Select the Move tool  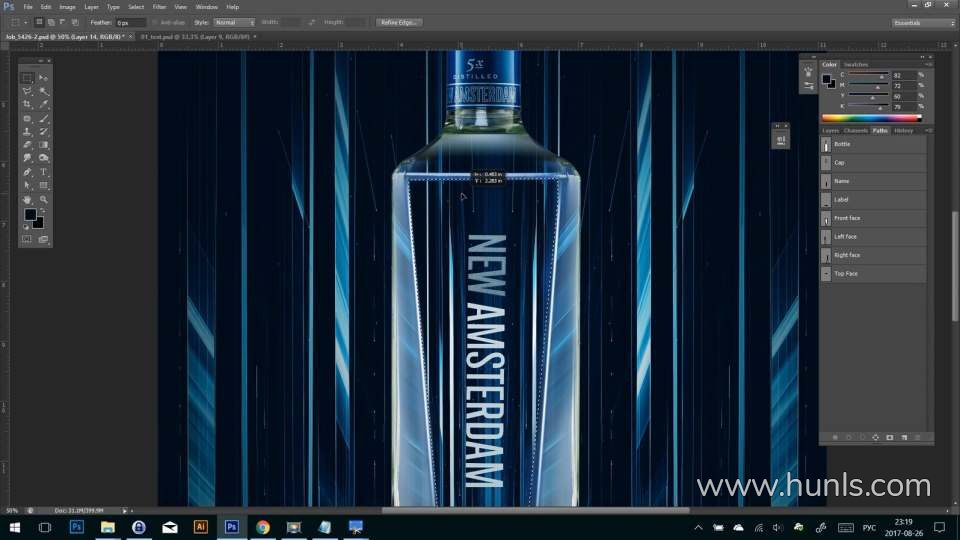tap(43, 78)
